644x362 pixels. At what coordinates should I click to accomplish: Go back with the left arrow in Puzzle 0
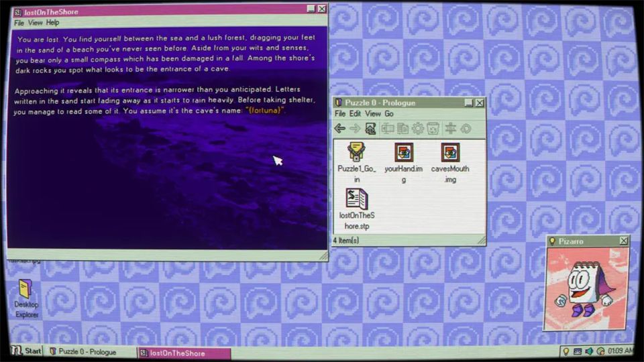[x=339, y=129]
